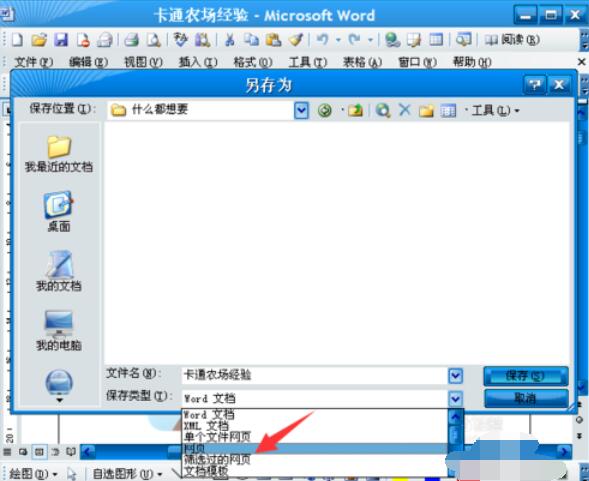Choose 单个文件网页 from the type list
589x481 pixels.
pyautogui.click(x=315, y=437)
